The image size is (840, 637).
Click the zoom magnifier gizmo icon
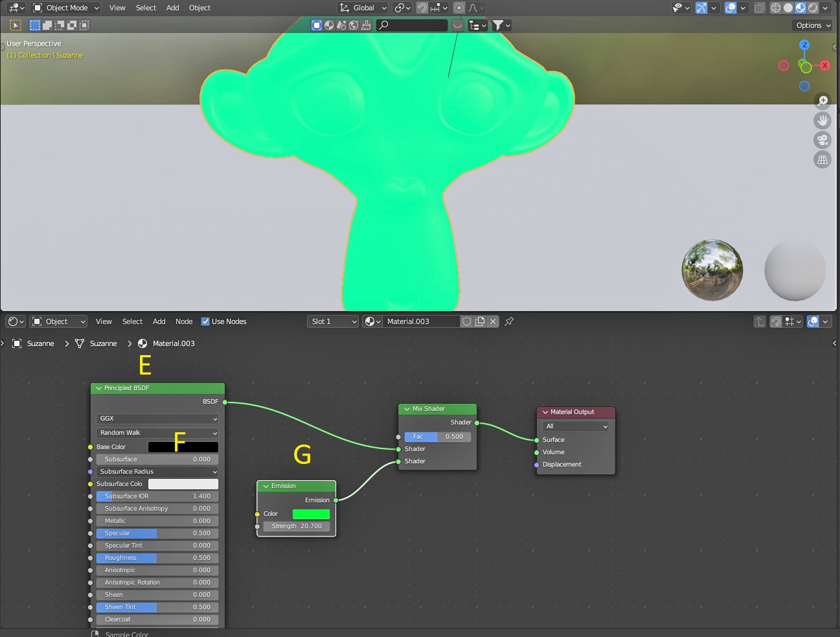coord(823,100)
